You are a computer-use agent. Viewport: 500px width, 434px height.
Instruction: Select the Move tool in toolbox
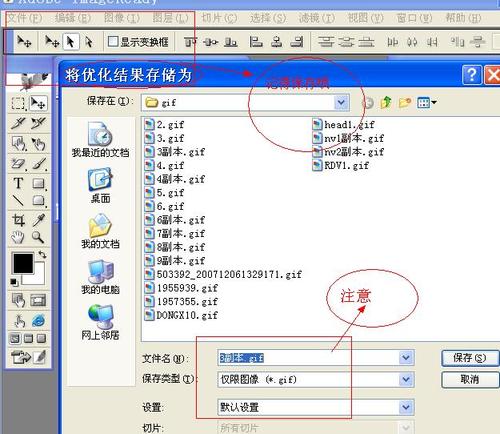[x=38, y=104]
